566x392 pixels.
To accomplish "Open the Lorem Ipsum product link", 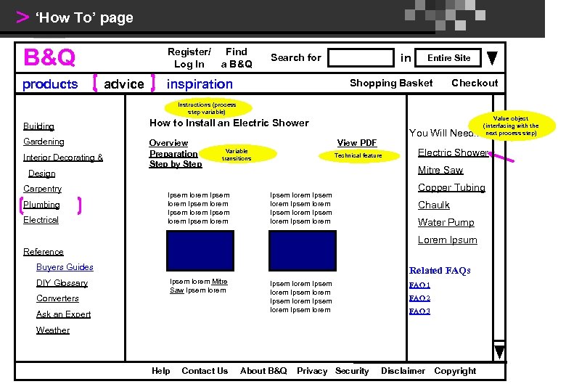I will pos(447,240).
